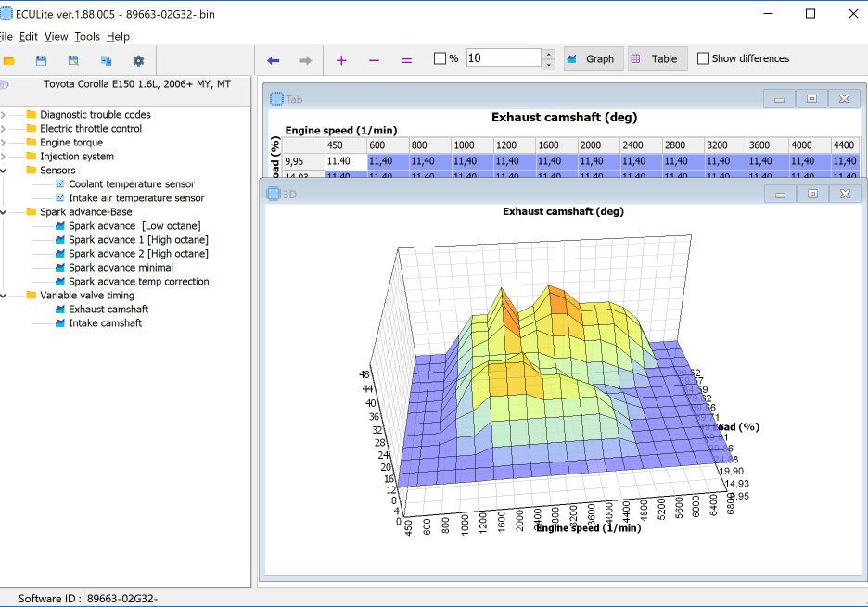The height and width of the screenshot is (607, 868).
Task: Click the blue back arrow
Action: [x=273, y=59]
